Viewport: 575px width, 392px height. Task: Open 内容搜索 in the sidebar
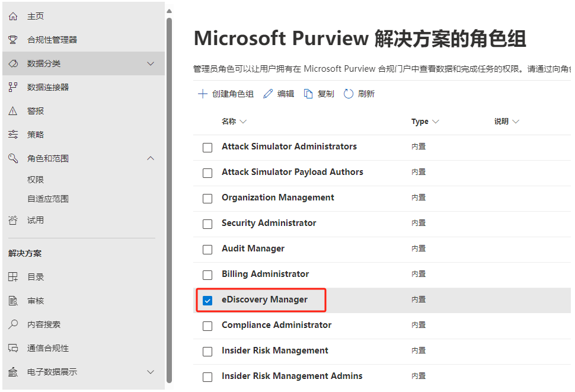44,324
